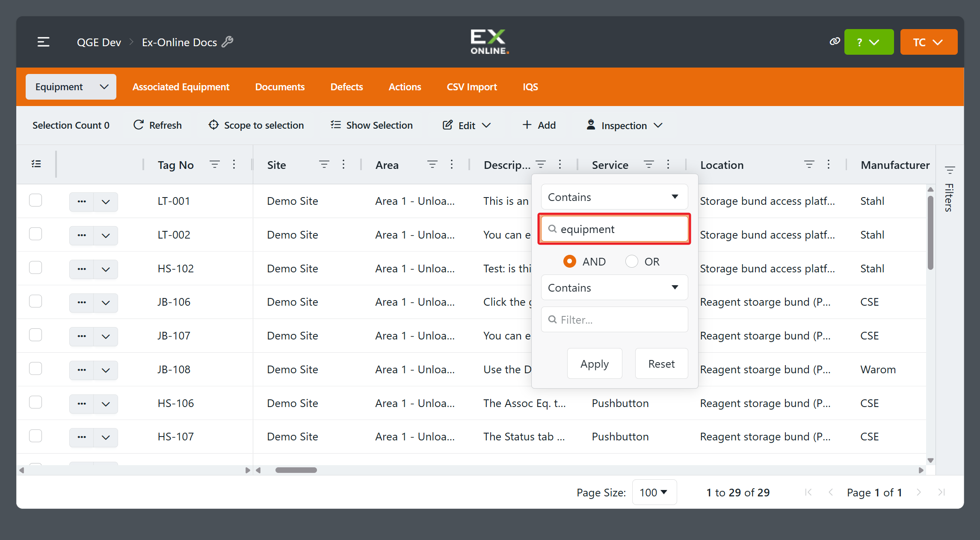The image size is (980, 540).
Task: Open the Site column filter icon
Action: tap(324, 165)
